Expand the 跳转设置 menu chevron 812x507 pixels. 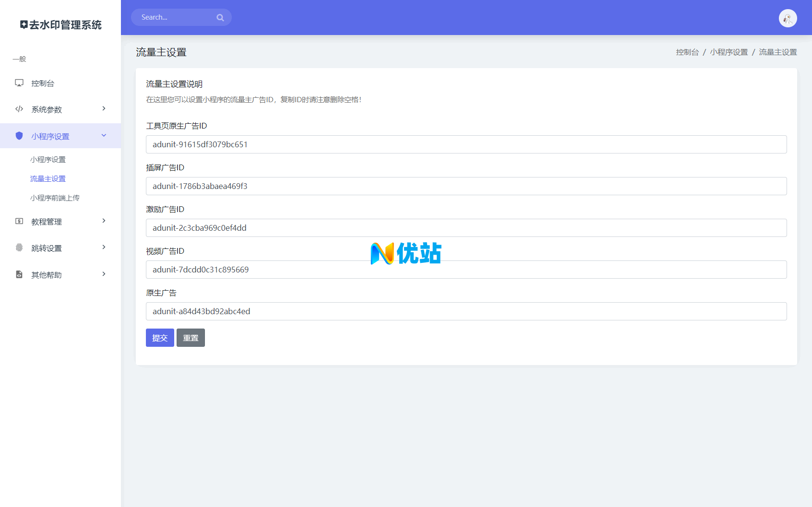[104, 247]
